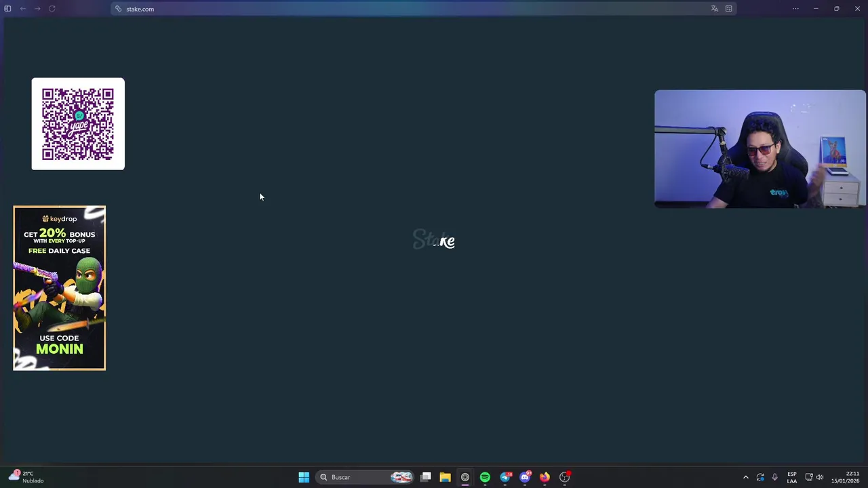Open site info icon beside stake.com
This screenshot has height=488, width=868.
click(118, 9)
